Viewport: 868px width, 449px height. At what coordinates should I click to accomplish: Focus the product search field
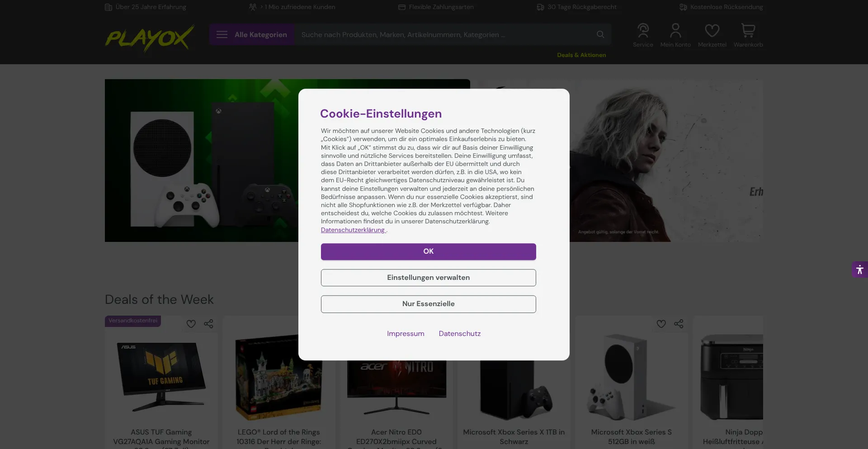coord(445,35)
